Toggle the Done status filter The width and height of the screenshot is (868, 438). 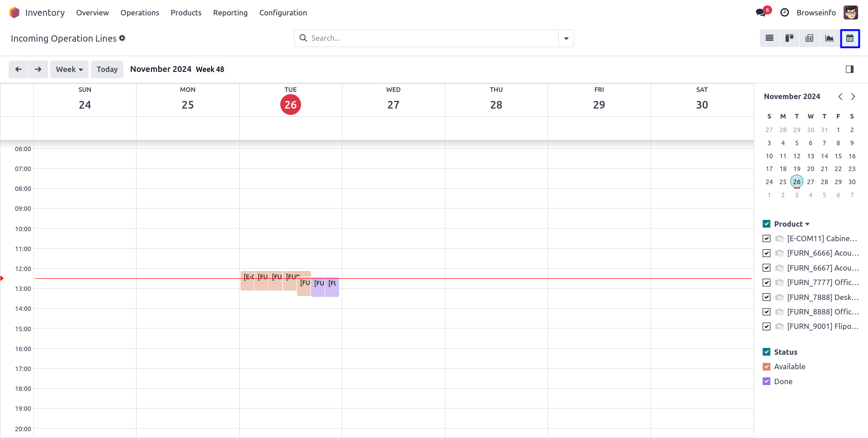(766, 381)
